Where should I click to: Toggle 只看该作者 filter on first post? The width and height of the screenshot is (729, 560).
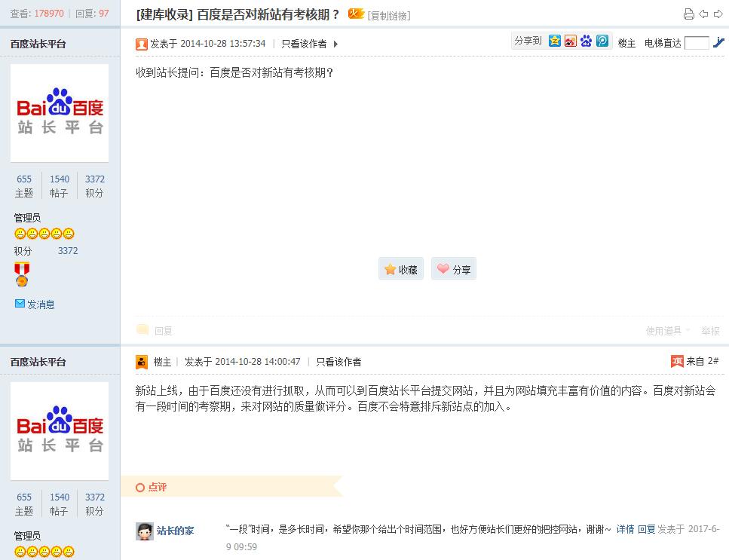304,44
